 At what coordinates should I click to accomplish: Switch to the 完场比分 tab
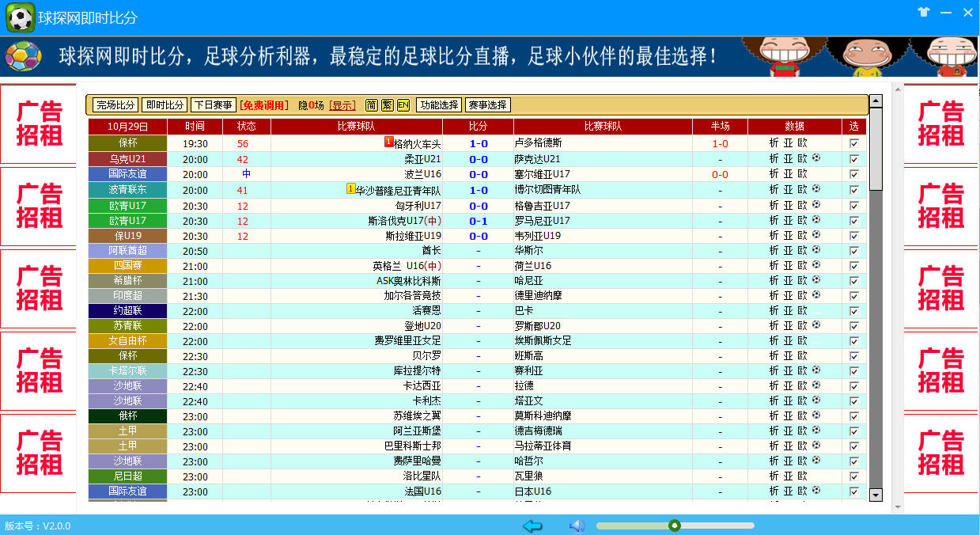click(115, 105)
